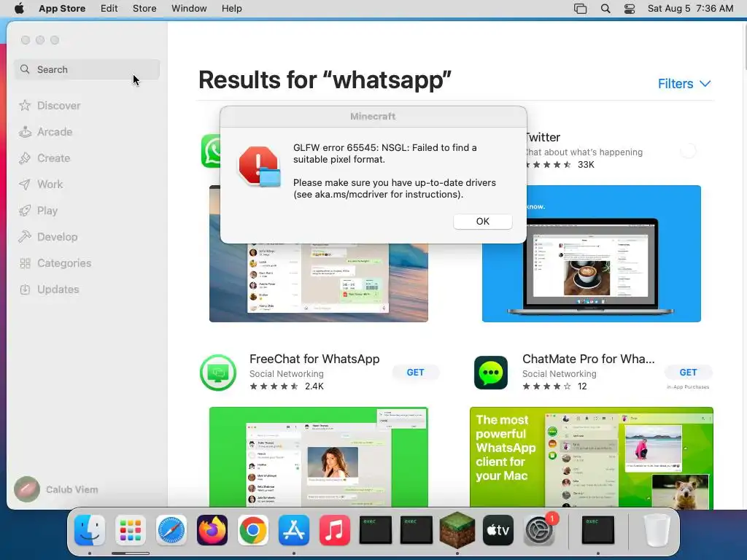Open the Create section
747x560 pixels.
[x=44, y=158]
